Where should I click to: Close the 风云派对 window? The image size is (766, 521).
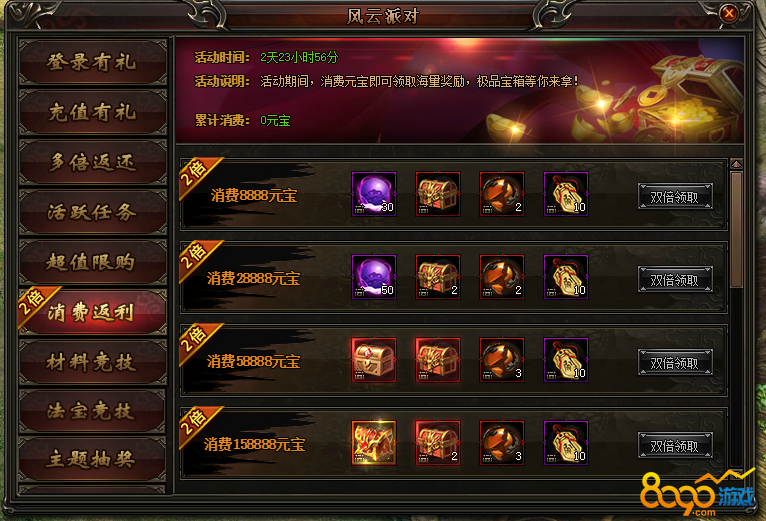[x=729, y=13]
